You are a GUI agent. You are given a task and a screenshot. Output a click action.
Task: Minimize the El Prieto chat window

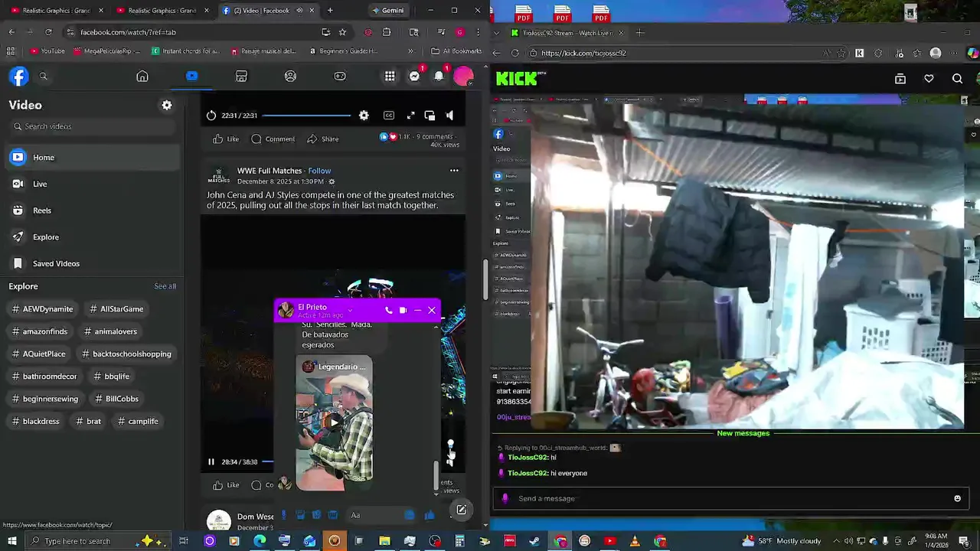coord(417,310)
